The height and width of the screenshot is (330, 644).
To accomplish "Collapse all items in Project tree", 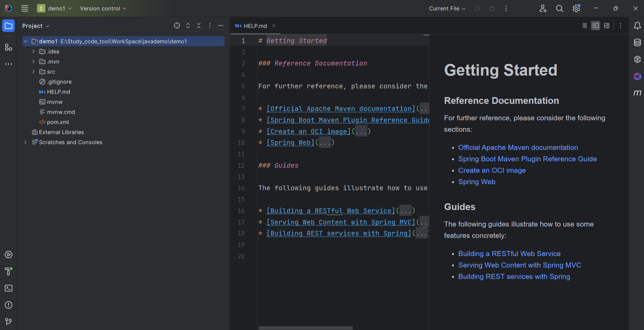I will point(199,26).
